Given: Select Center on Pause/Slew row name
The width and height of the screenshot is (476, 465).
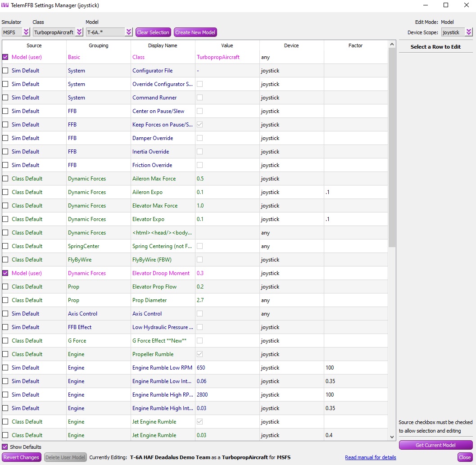Looking at the screenshot, I should click(158, 111).
